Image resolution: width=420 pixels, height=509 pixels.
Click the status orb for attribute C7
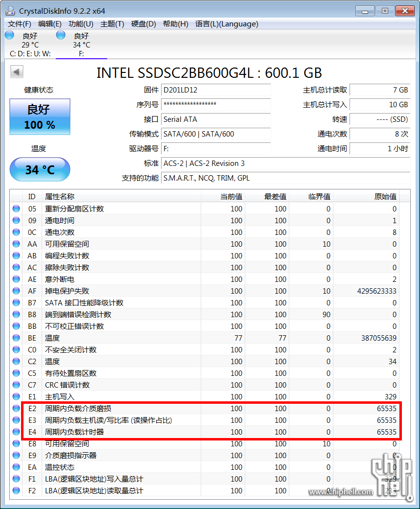[x=16, y=385]
